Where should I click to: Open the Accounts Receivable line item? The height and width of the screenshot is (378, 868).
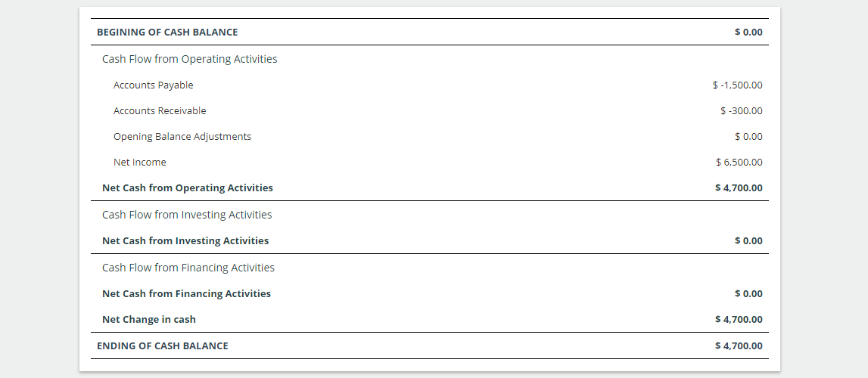tap(160, 110)
